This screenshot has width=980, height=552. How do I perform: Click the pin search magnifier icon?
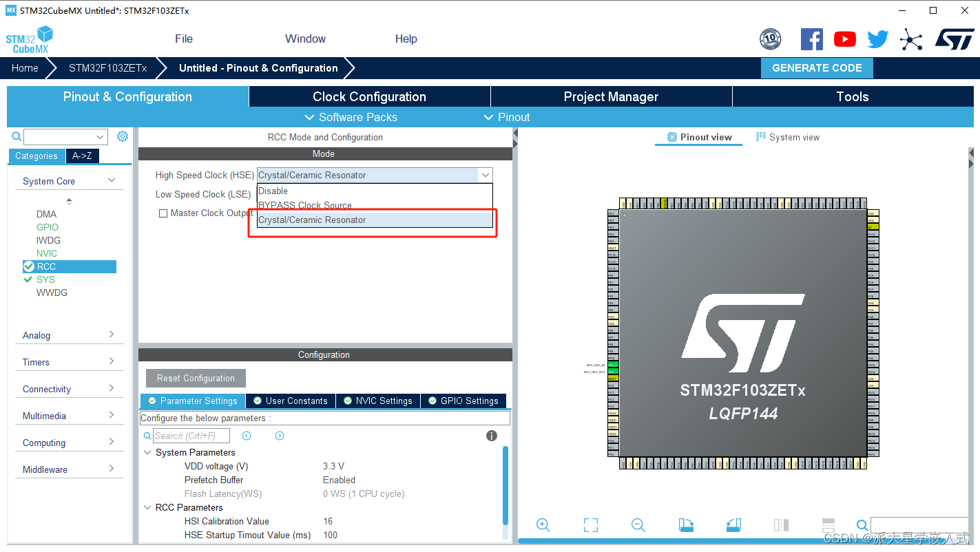862,526
